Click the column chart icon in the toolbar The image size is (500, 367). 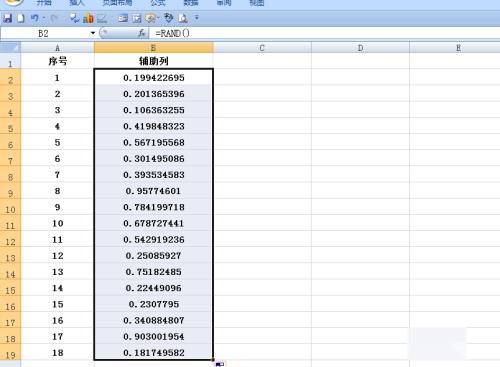pos(88,18)
